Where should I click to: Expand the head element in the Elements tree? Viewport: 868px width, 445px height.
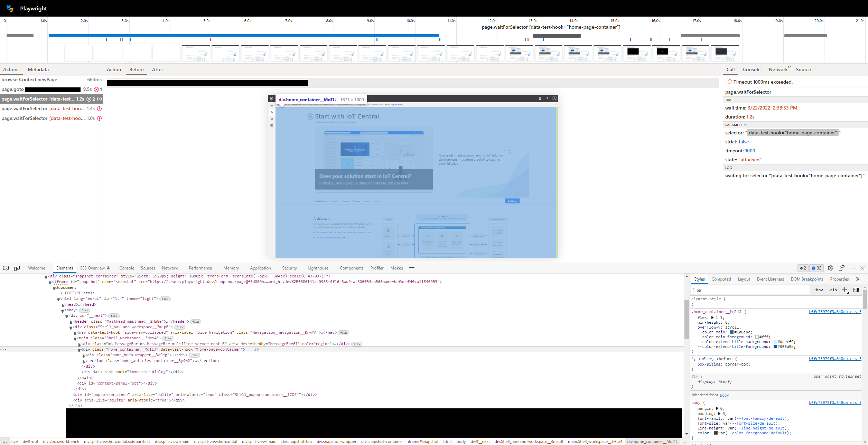(63, 304)
